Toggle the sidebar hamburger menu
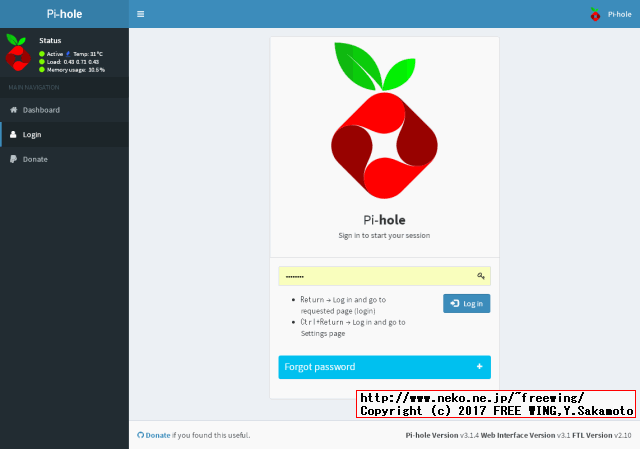640x449 pixels. point(140,14)
